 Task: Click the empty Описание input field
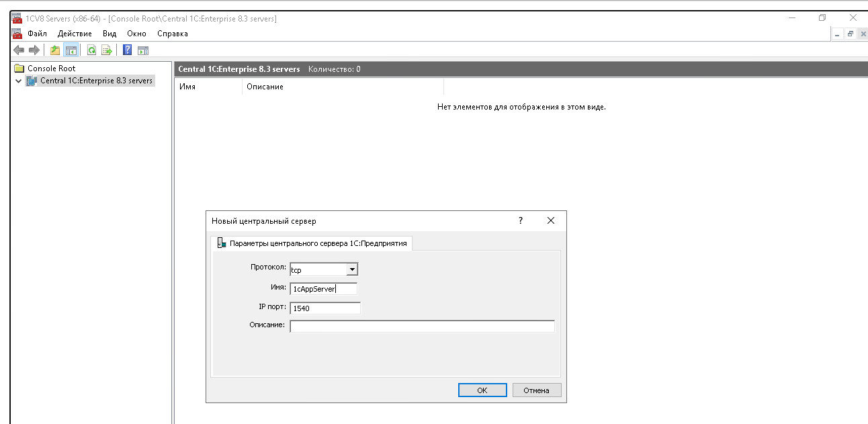[x=423, y=327]
